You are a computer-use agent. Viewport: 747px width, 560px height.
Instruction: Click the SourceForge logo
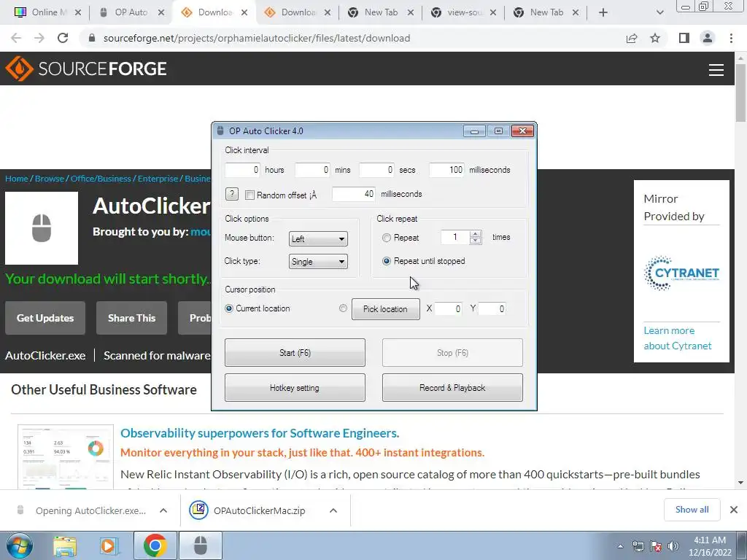tap(86, 69)
